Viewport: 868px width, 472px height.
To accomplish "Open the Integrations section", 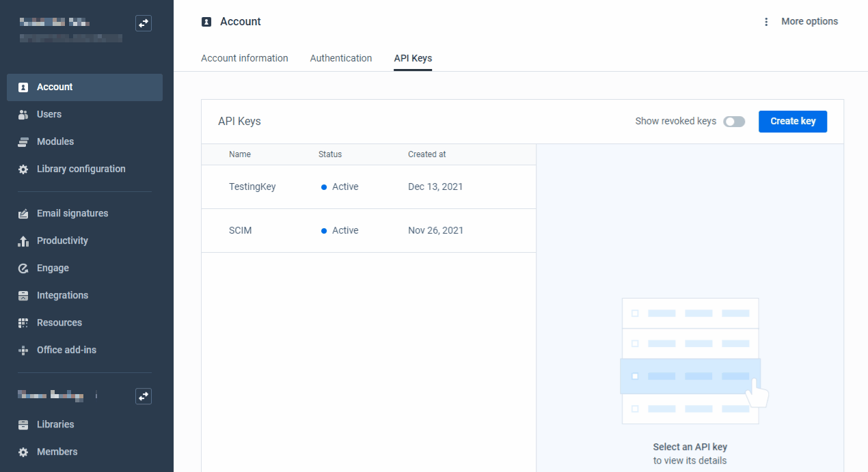I will click(x=62, y=295).
